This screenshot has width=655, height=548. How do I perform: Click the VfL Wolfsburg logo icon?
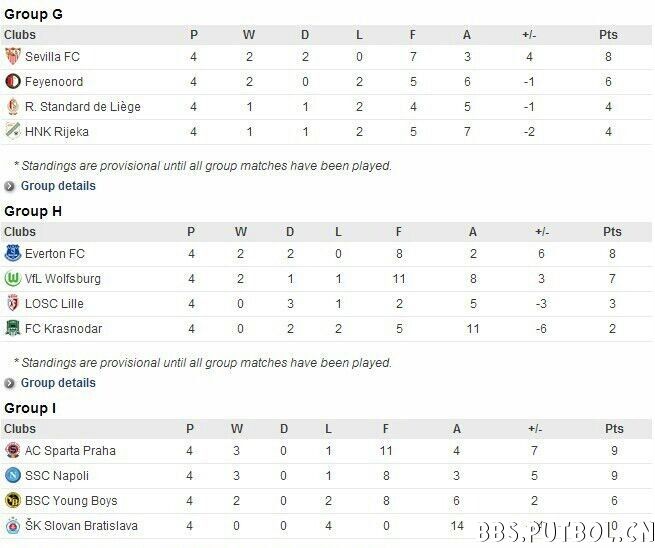click(13, 278)
